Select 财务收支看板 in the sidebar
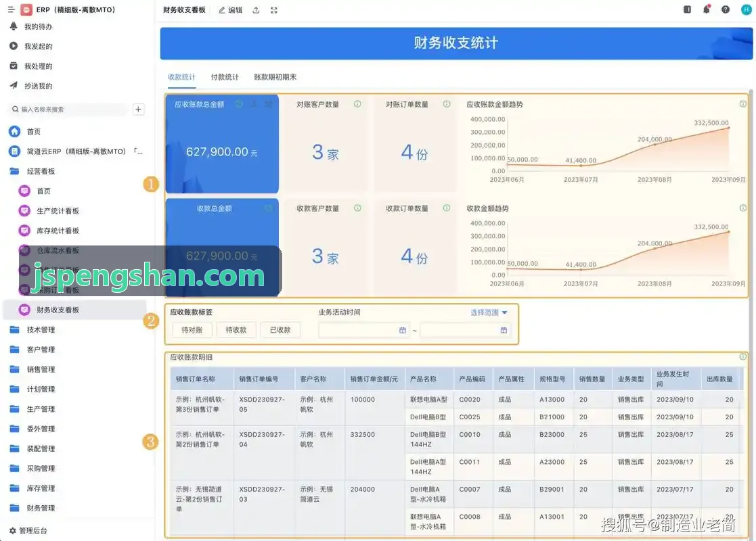This screenshot has width=756, height=541. pos(74,310)
